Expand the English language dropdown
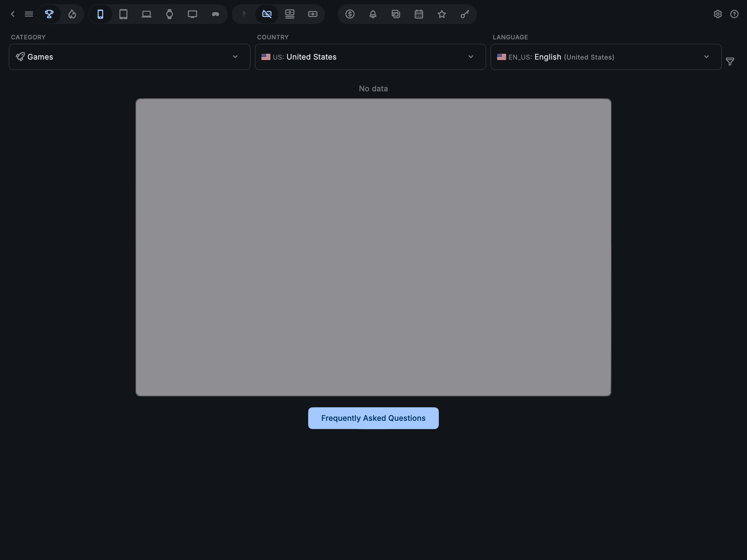 pos(707,57)
